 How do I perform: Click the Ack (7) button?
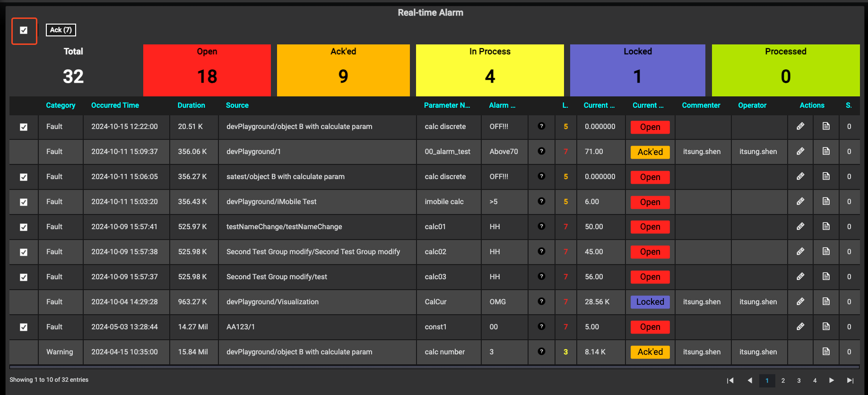[x=61, y=30]
